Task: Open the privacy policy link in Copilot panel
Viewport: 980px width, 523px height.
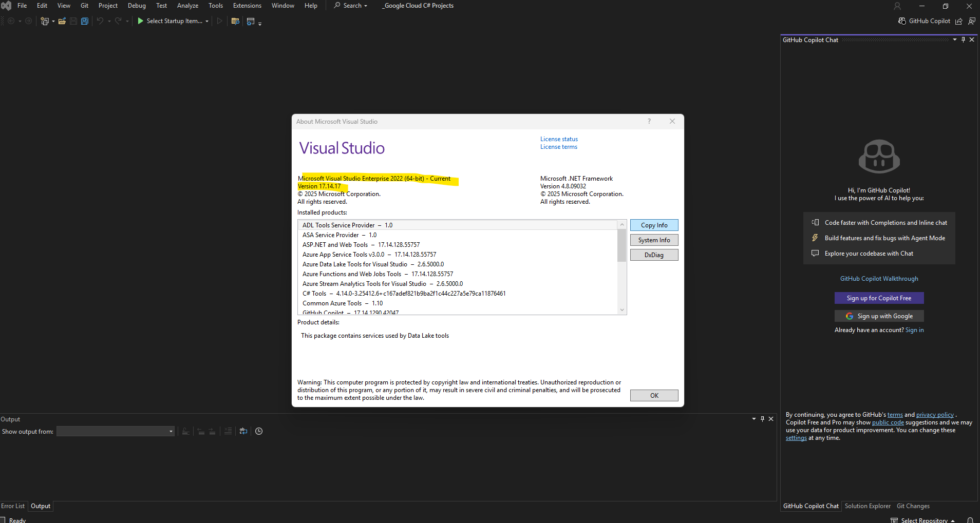Action: click(935, 415)
